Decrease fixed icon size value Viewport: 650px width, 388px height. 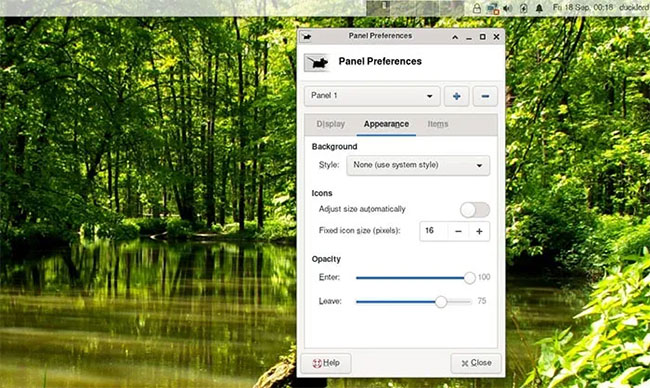458,231
